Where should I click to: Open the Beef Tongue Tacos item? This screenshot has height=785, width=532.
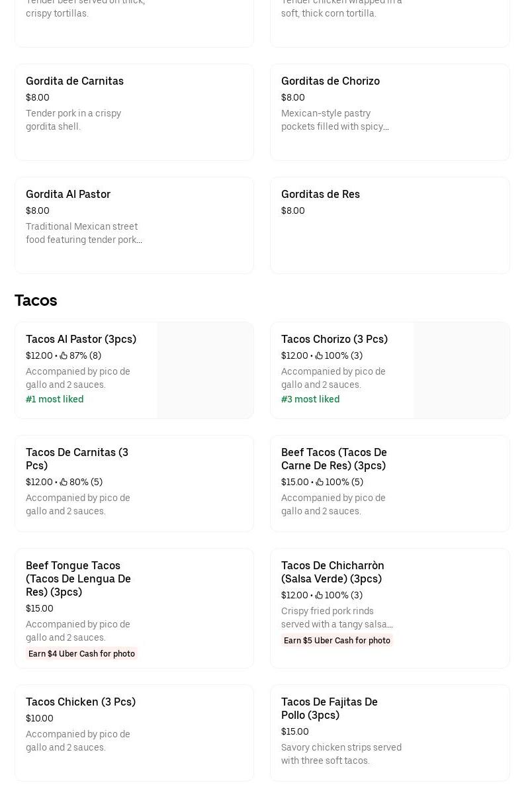(134, 608)
